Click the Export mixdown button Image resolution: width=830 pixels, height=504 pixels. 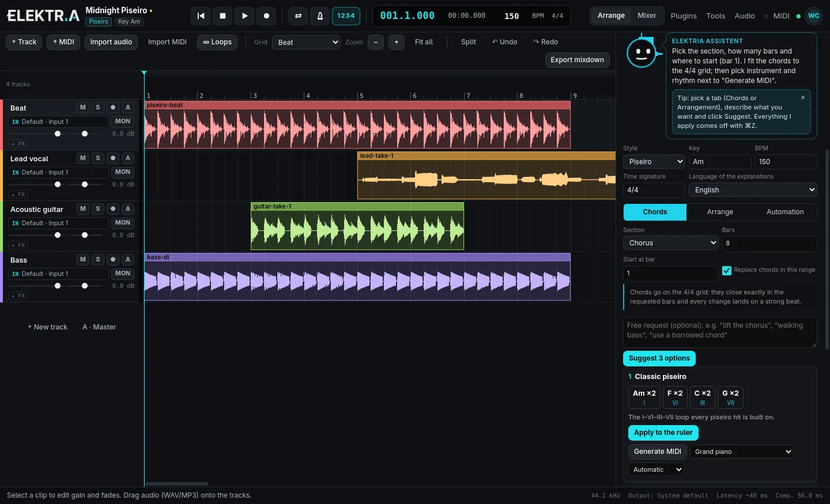pyautogui.click(x=577, y=60)
